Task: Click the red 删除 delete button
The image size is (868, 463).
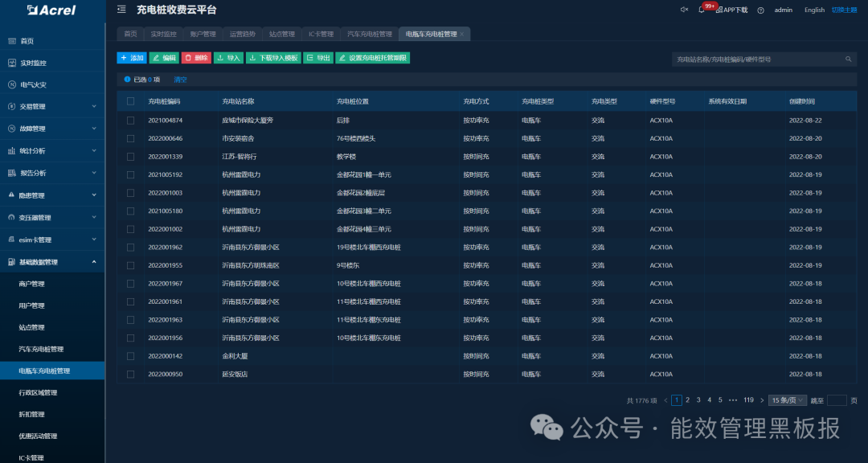Action: coord(196,58)
